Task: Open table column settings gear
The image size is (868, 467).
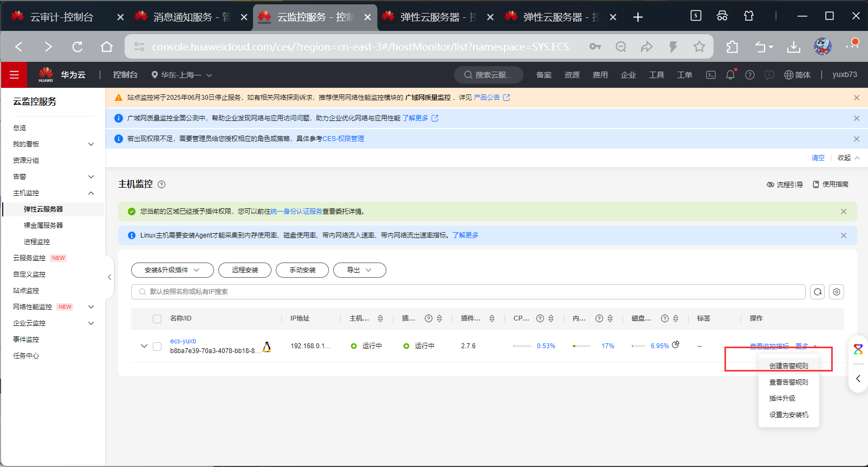Action: [x=837, y=292]
